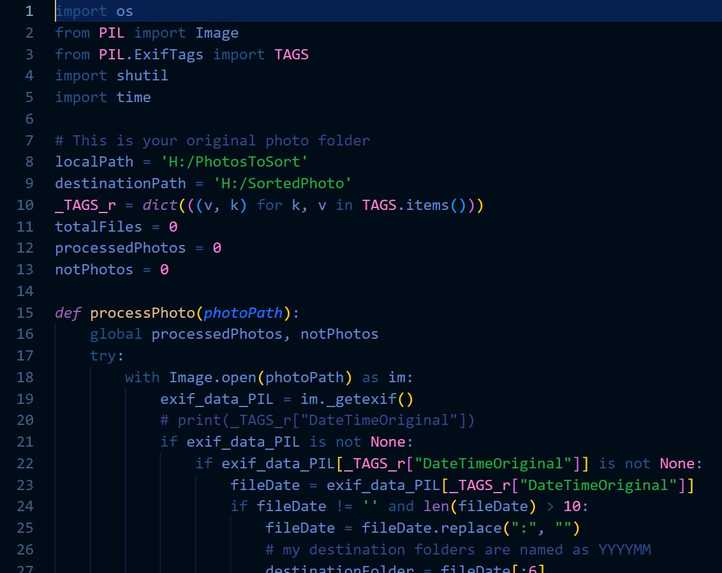
Task: Click the function name 'processPhoto'
Action: click(x=142, y=313)
